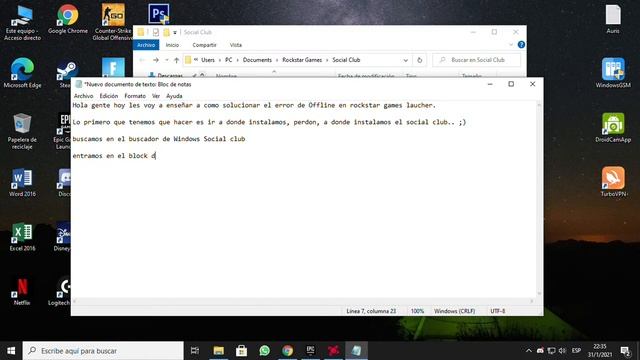
Task: Open Microsoft Edge desktop icon
Action: (22, 73)
